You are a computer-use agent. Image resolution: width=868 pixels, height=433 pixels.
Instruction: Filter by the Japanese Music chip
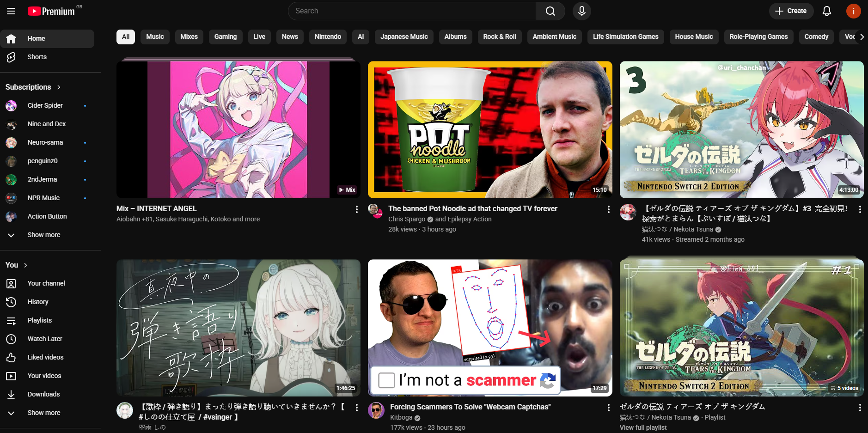coord(404,37)
